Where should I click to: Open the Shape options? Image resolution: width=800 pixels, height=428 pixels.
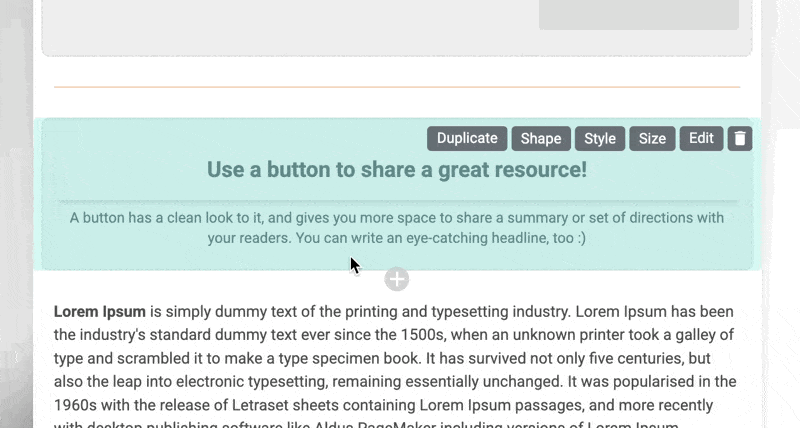(541, 139)
